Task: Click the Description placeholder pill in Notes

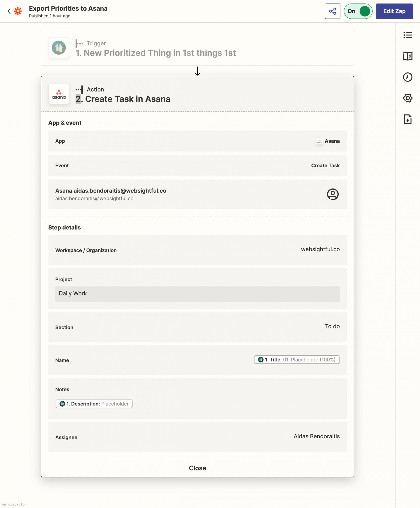Action: [x=94, y=404]
